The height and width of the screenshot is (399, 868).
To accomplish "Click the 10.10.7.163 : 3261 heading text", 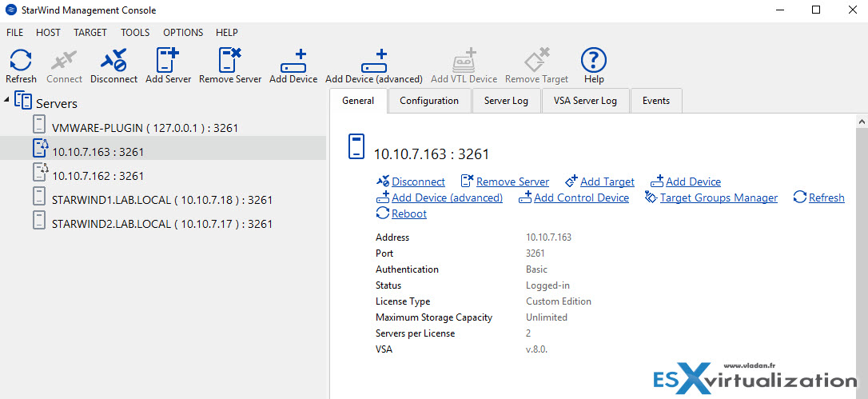I will pyautogui.click(x=432, y=154).
